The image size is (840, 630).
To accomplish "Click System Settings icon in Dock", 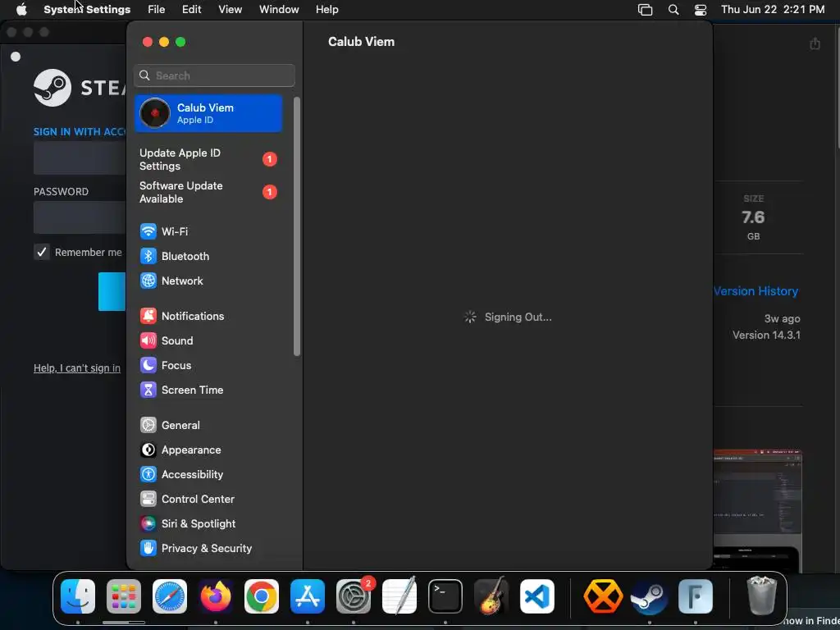I will (354, 596).
